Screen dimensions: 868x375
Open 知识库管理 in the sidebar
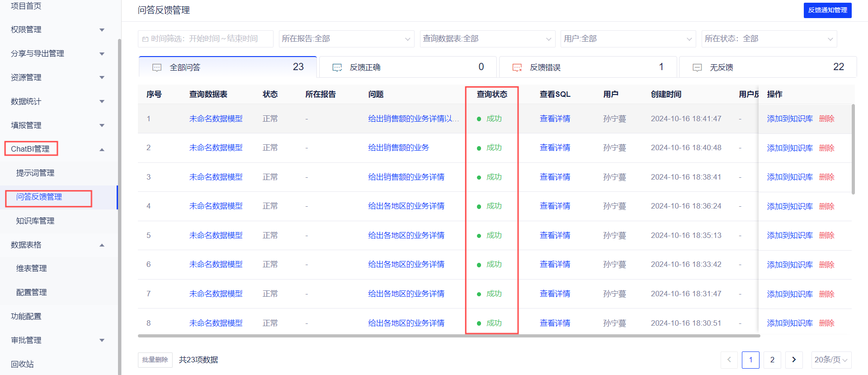[35, 221]
